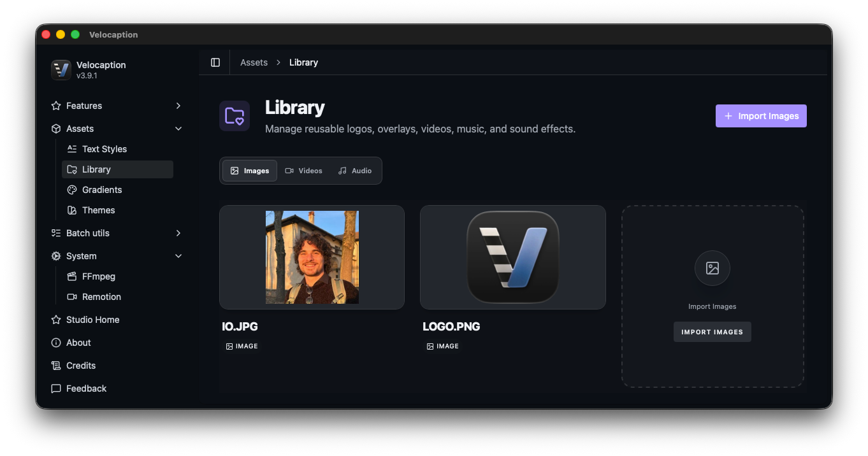Image resolution: width=868 pixels, height=456 pixels.
Task: Open the Feedback page
Action: (x=117, y=388)
